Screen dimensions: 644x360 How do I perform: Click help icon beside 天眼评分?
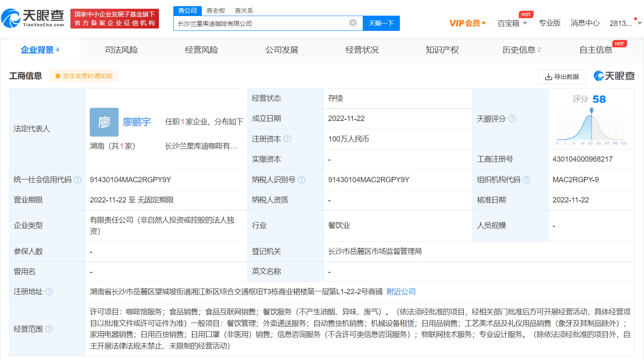(x=512, y=119)
